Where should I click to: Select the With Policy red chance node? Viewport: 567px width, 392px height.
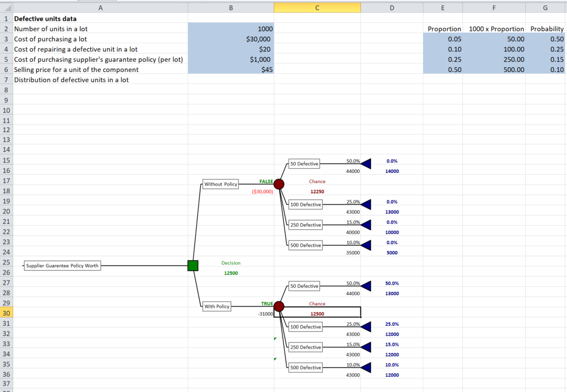279,306
